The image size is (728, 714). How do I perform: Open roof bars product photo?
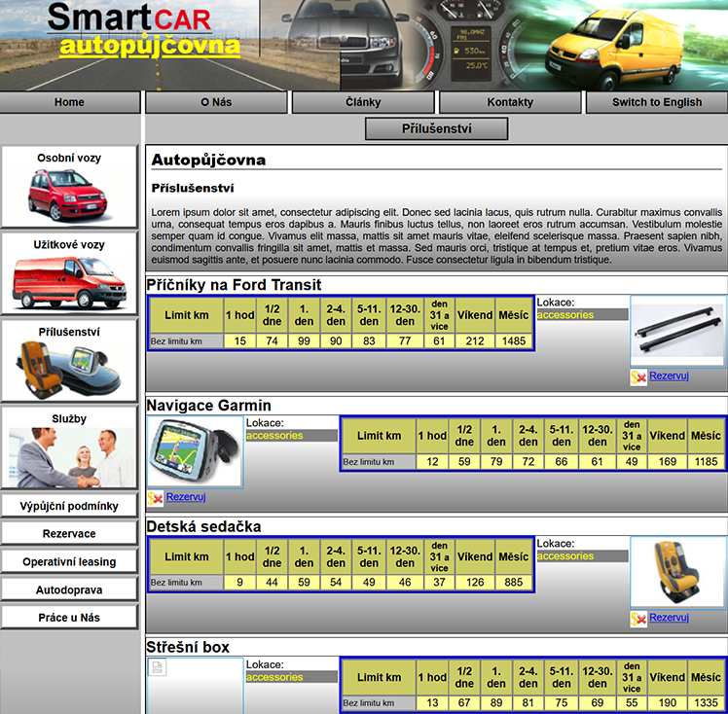677,331
